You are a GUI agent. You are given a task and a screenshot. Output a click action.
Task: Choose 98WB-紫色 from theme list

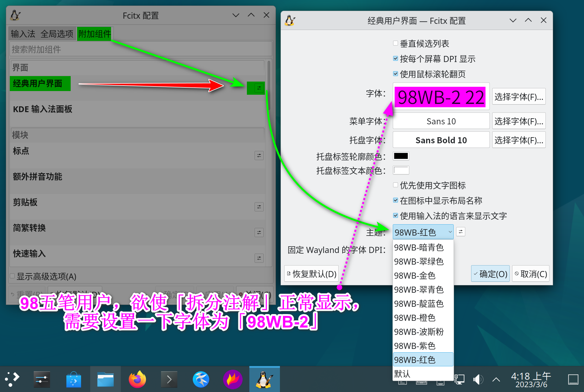click(423, 346)
